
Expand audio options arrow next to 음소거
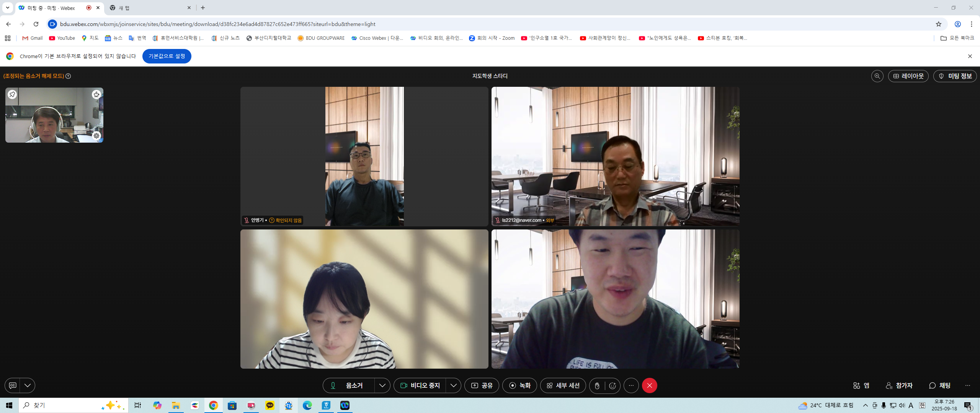tap(382, 385)
